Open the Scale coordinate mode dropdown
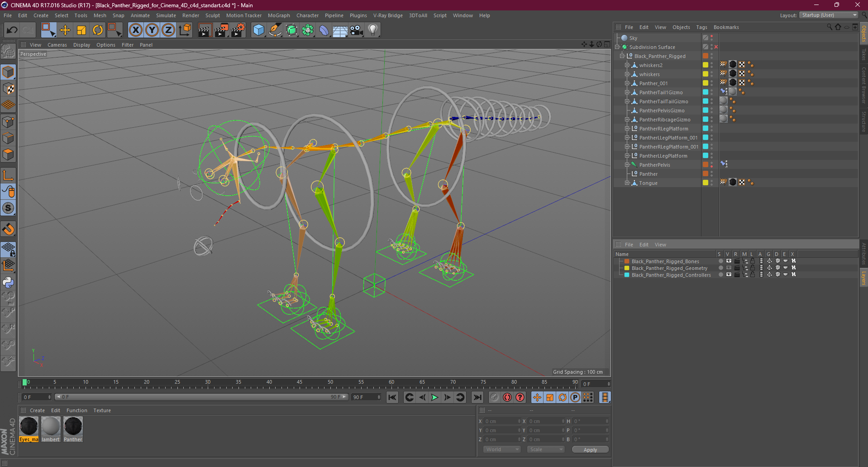868x467 pixels. (x=546, y=449)
